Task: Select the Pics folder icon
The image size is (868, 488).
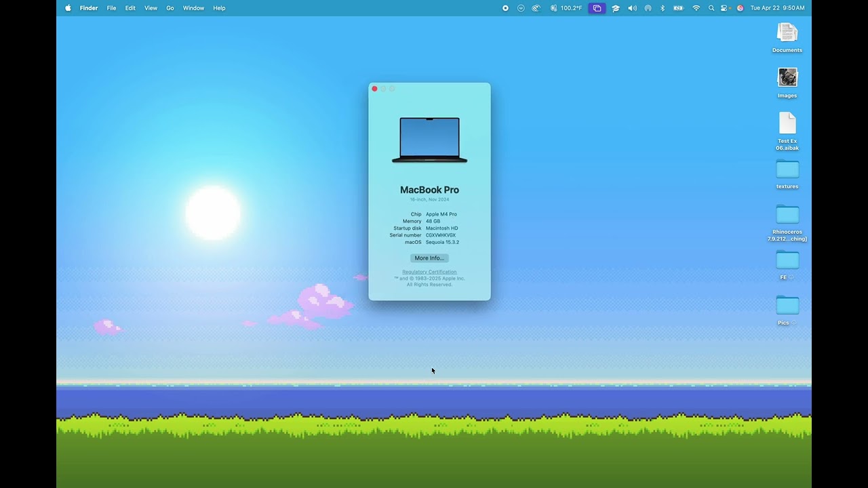Action: [787, 305]
